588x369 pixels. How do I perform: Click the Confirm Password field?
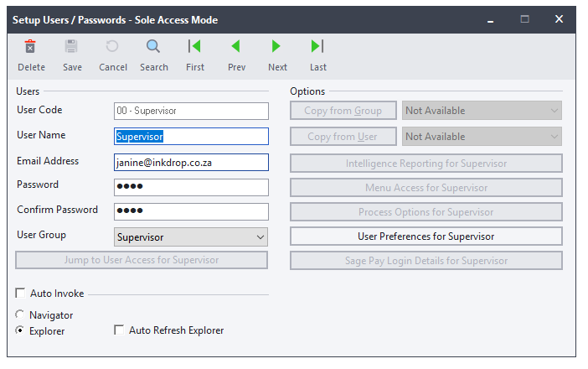191,211
